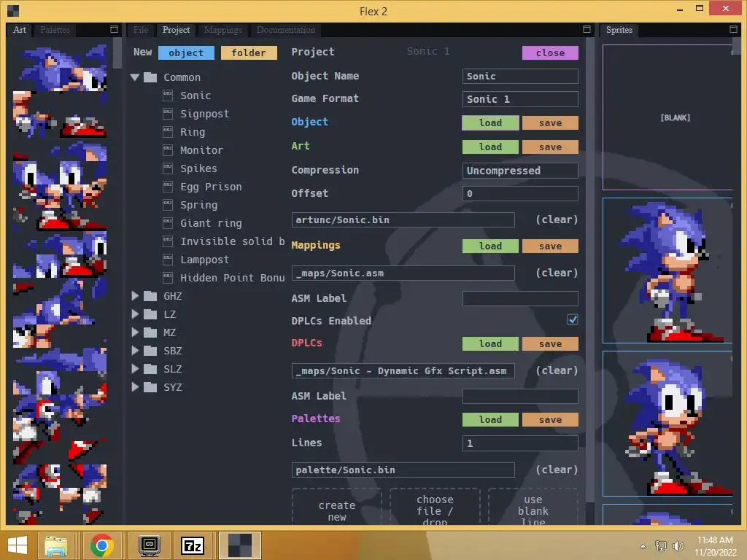Image resolution: width=747 pixels, height=560 pixels.
Task: Select the Egg Prison object icon
Action: (168, 186)
